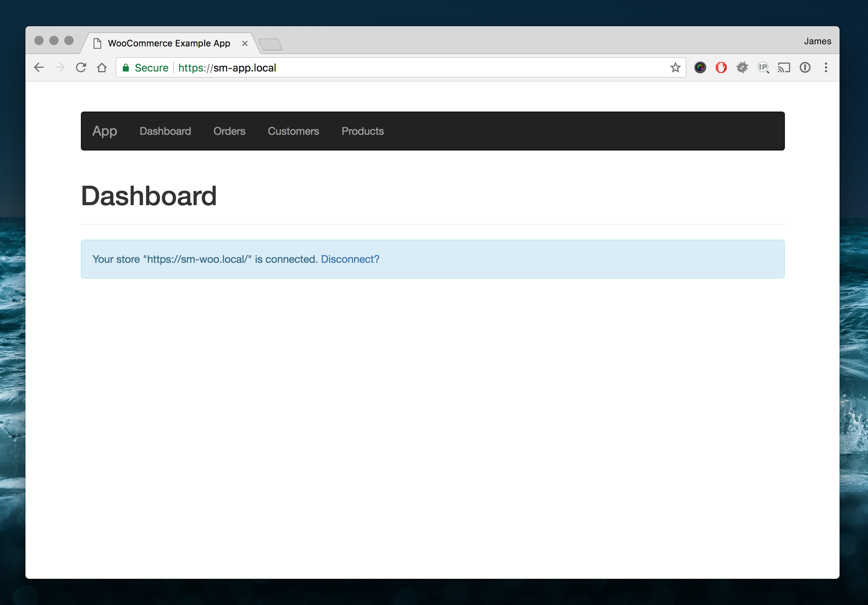Cast this tab using the Google Cast icon
Viewport: 868px width, 605px height.
[x=785, y=67]
